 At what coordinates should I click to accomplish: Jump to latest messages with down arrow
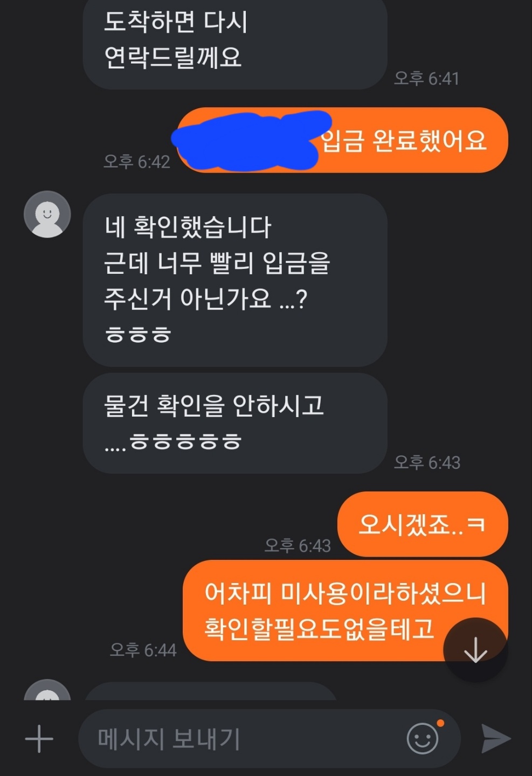click(x=475, y=649)
